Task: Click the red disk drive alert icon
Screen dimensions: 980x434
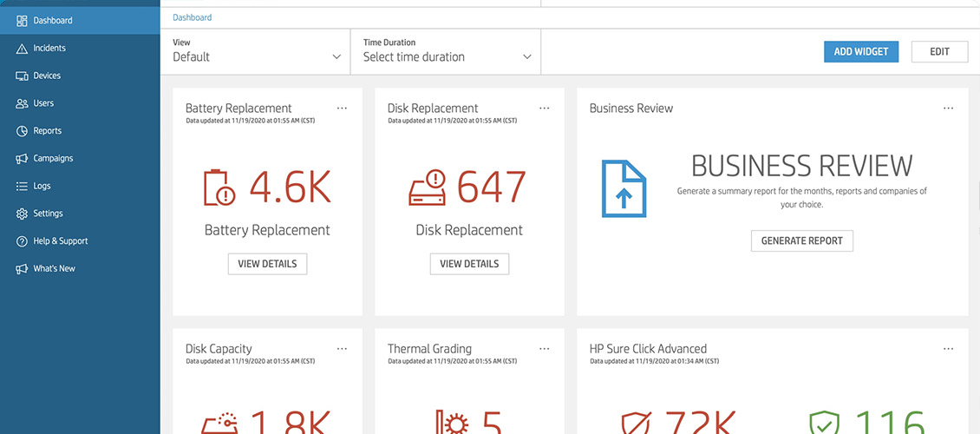Action: click(428, 187)
